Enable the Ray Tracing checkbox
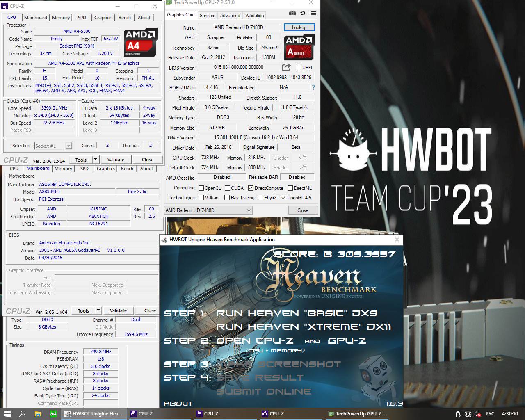This screenshot has height=420, width=525. [227, 198]
